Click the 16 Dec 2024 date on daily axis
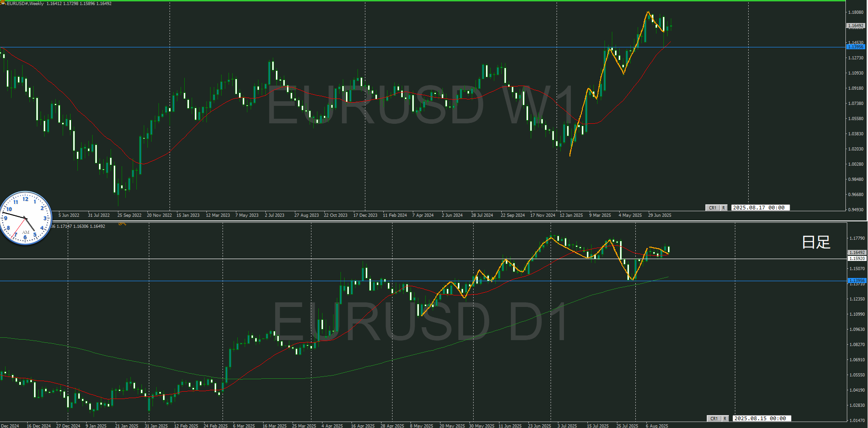 39,426
